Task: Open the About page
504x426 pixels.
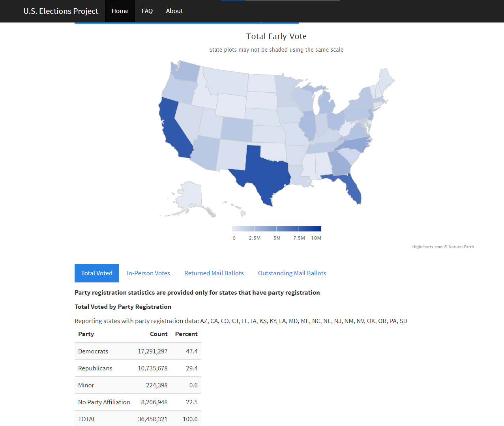Action: coord(174,11)
